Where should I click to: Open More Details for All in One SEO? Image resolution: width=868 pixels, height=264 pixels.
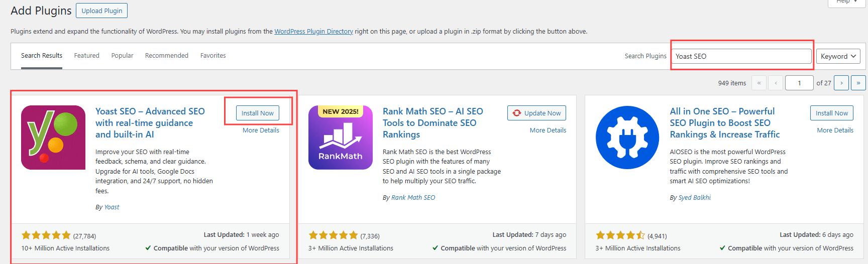[835, 130]
